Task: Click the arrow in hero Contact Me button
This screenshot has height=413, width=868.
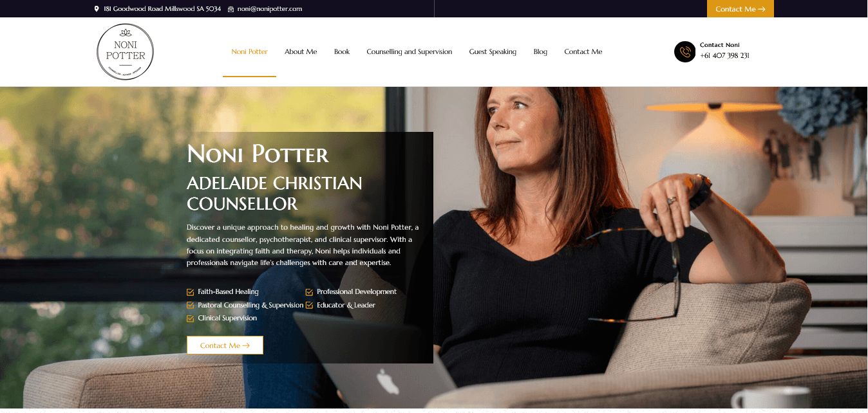Action: 246,345
